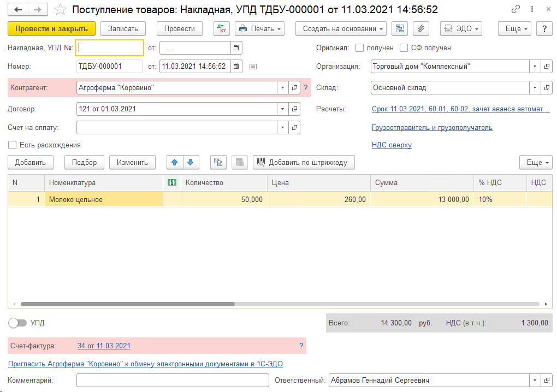Open the Склад dropdown
The height and width of the screenshot is (392, 557).
tap(534, 87)
